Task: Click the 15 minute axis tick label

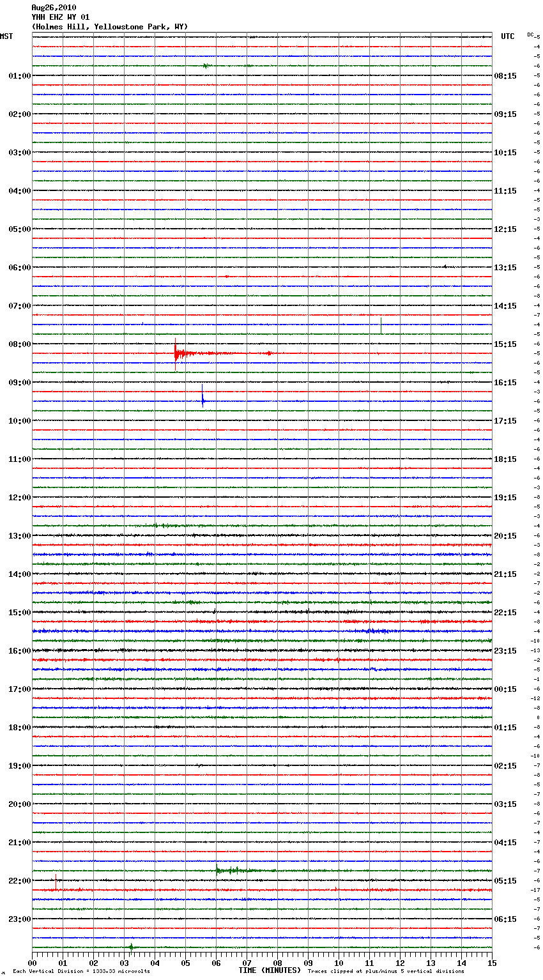Action: [492, 963]
